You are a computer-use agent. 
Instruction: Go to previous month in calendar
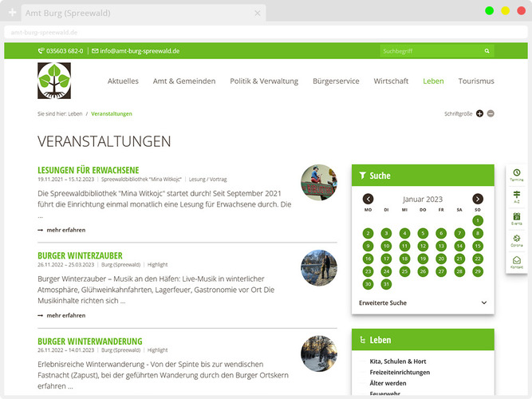coord(368,199)
